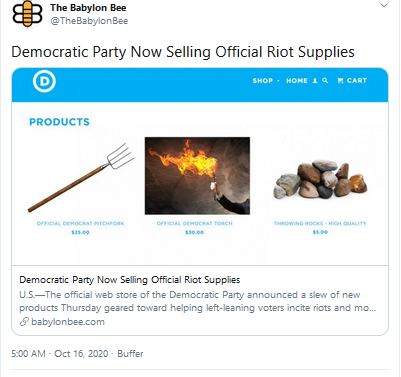Click the flaming torch product image

coord(197,176)
